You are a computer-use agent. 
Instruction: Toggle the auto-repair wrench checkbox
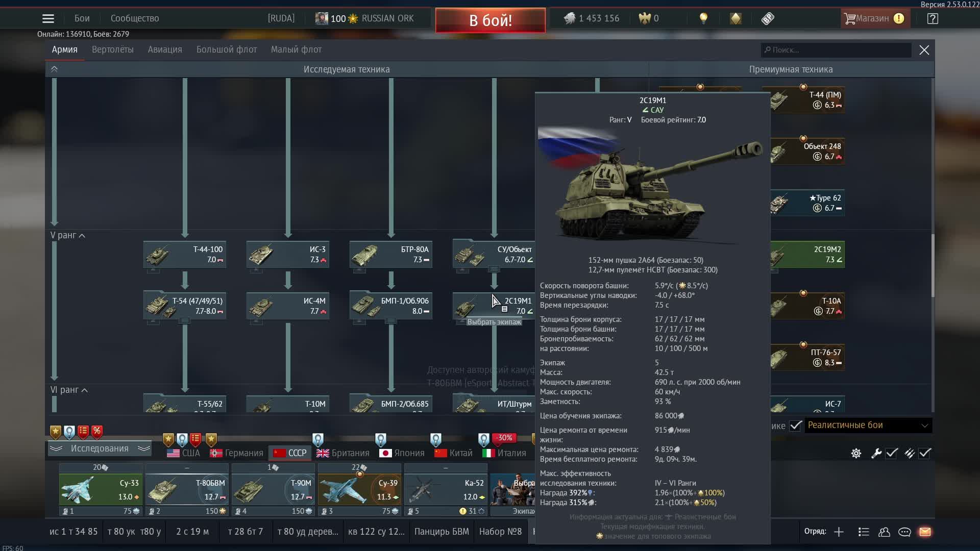pos(891,454)
